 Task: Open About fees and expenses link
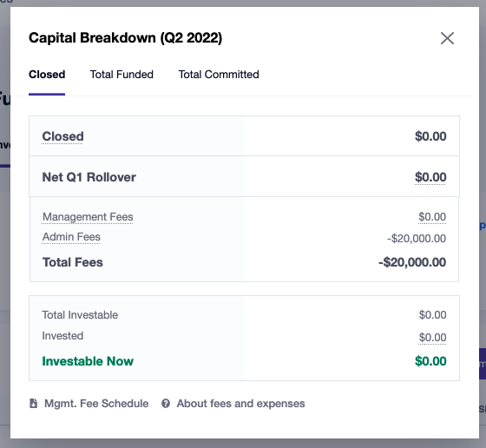(x=241, y=404)
